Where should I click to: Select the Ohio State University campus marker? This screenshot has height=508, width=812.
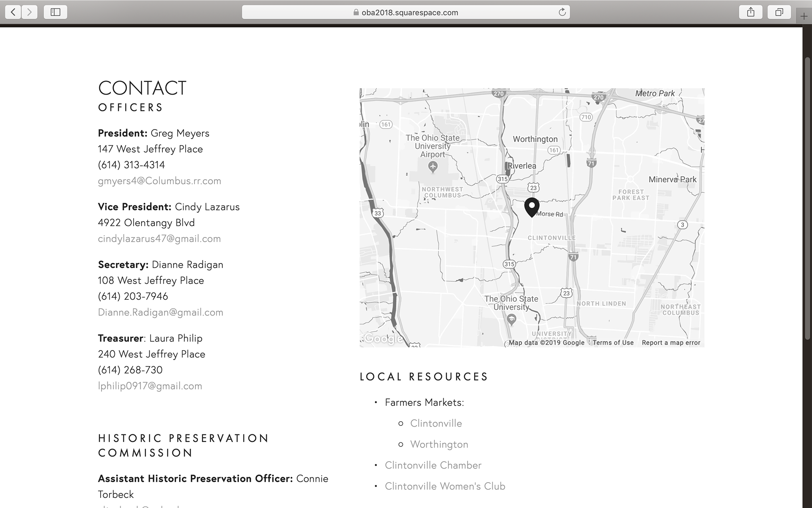[x=511, y=319]
